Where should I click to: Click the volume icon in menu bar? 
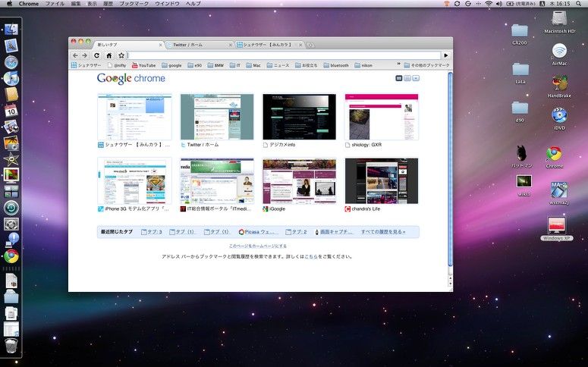(499, 3)
